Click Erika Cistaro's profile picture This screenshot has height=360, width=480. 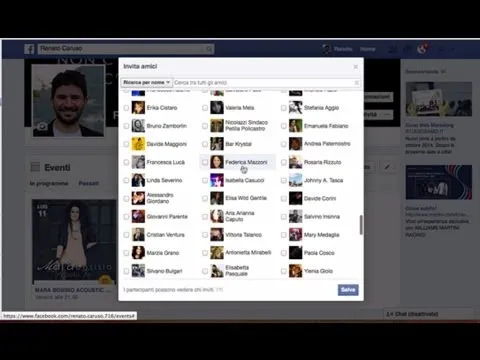pos(138,108)
